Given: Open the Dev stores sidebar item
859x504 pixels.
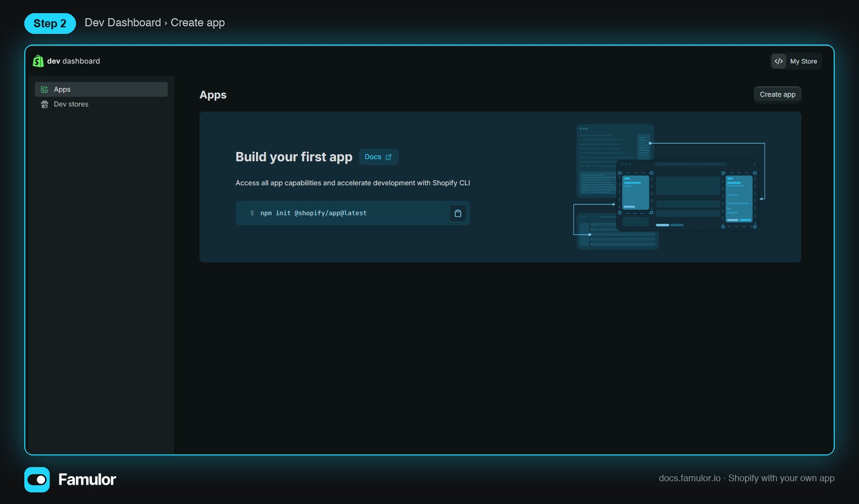Looking at the screenshot, I should (x=101, y=104).
